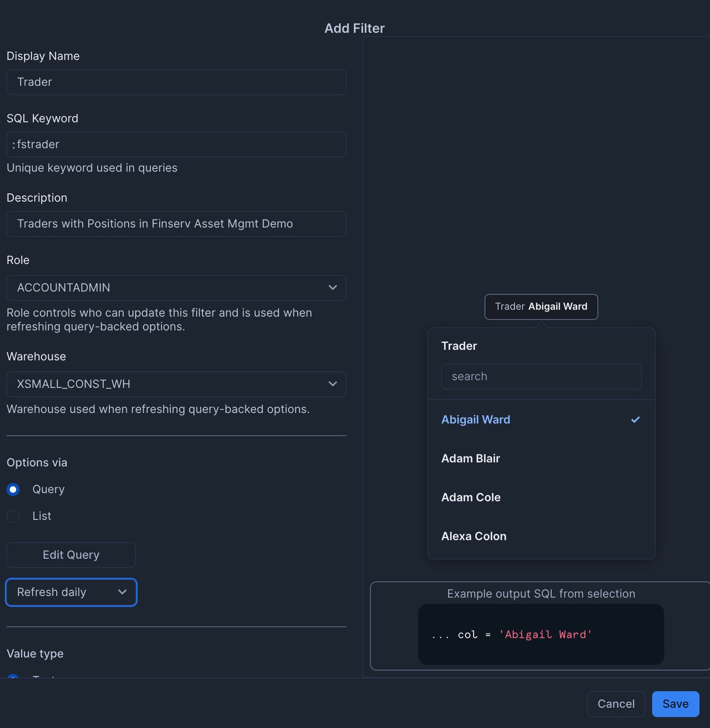The width and height of the screenshot is (710, 728).
Task: Open the ACCOUNTADMIN role dropdown
Action: coord(176,287)
